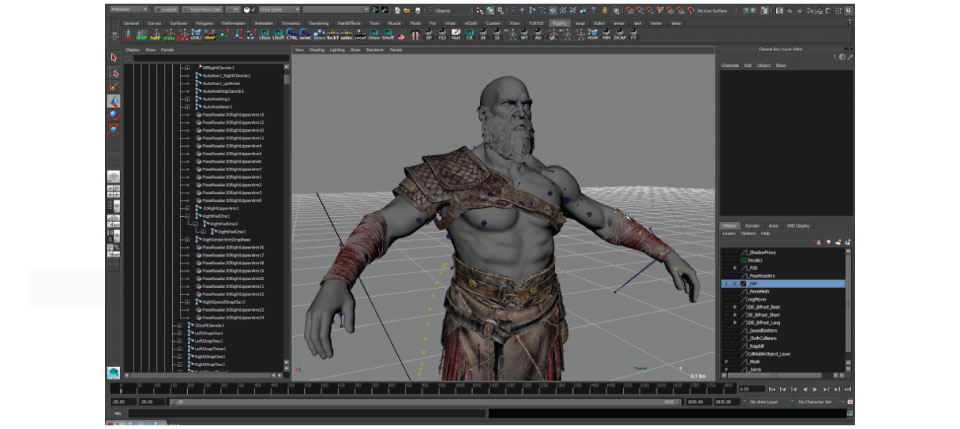
Task: Click the newc shelf button
Action: pos(306,35)
